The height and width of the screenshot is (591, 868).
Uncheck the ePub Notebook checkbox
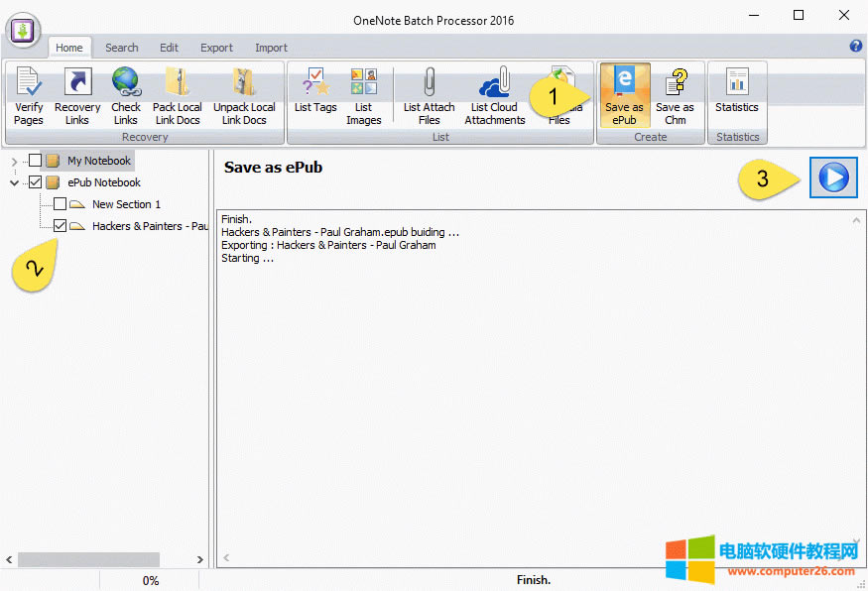(36, 181)
